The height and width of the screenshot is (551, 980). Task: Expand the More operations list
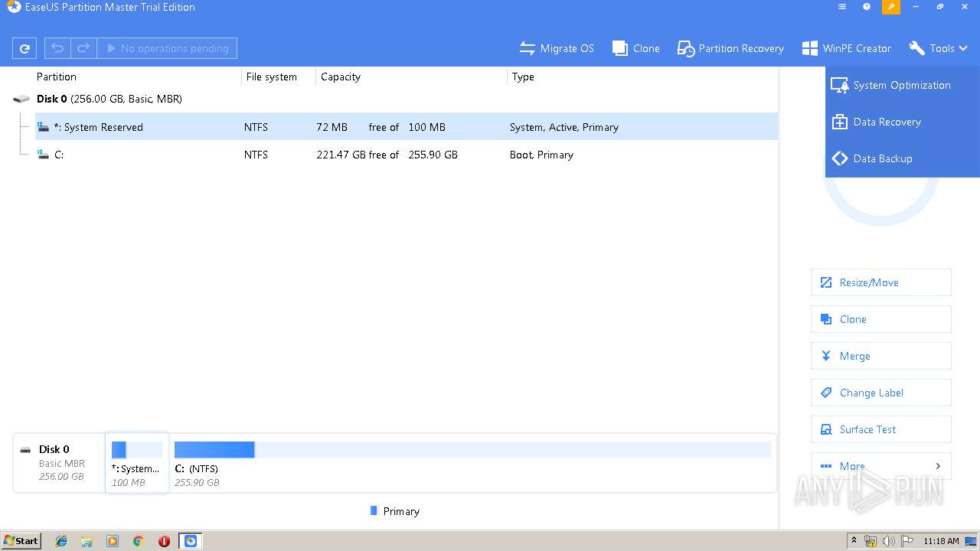[x=881, y=466]
